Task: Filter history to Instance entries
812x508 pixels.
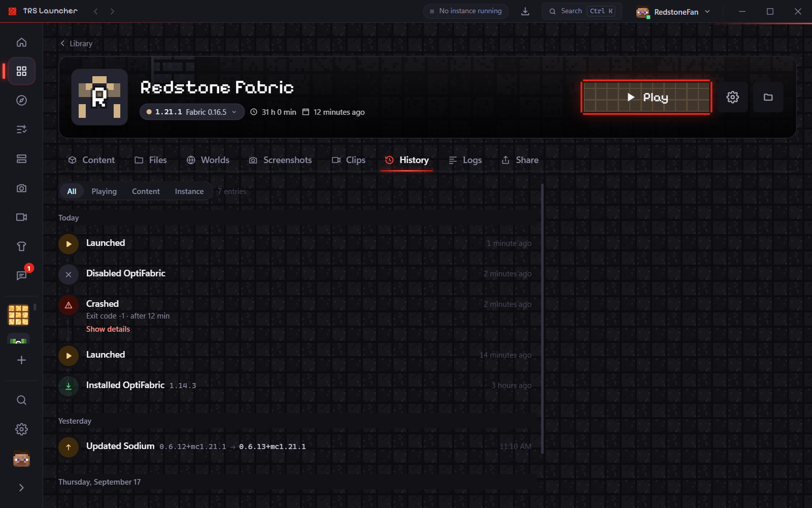Action: click(189, 191)
